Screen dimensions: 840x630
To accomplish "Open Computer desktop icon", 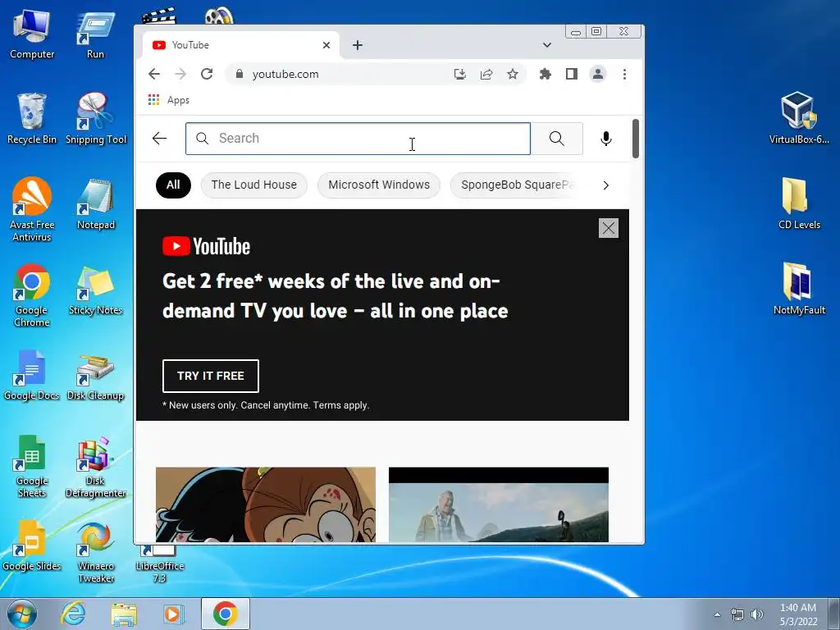I will pyautogui.click(x=32, y=34).
